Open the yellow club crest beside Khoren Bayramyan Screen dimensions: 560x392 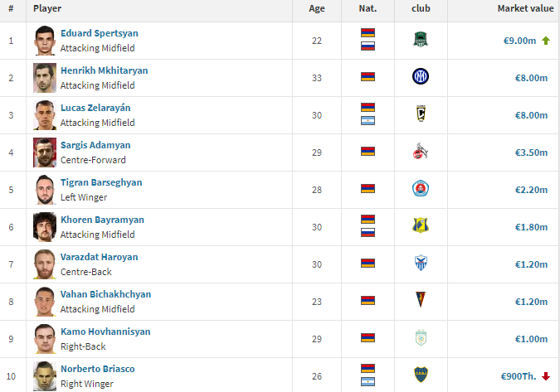click(420, 226)
